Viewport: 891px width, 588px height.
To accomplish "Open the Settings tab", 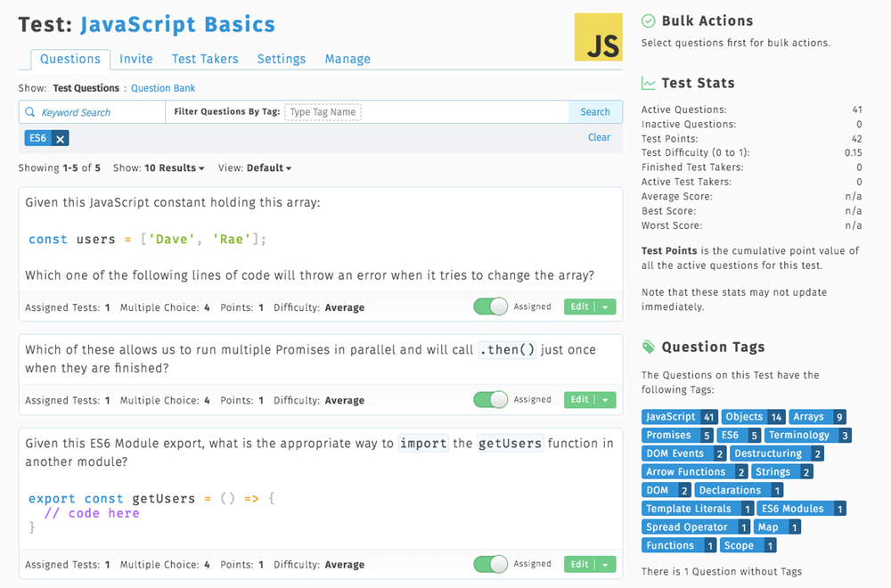I will (x=282, y=59).
